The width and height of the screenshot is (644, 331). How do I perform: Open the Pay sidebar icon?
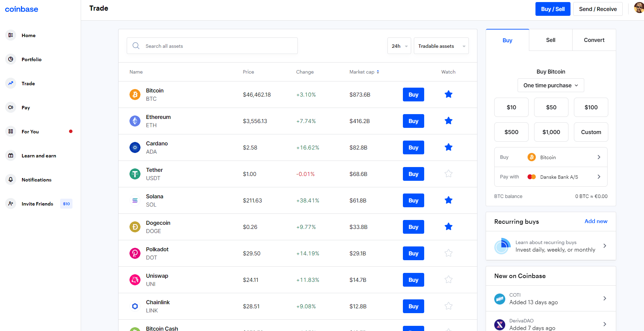point(11,107)
